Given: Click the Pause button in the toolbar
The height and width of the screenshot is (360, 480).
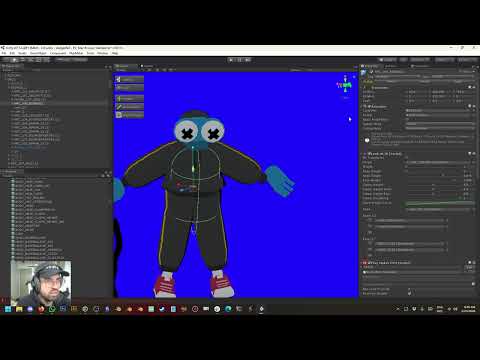Looking at the screenshot, I should [239, 60].
